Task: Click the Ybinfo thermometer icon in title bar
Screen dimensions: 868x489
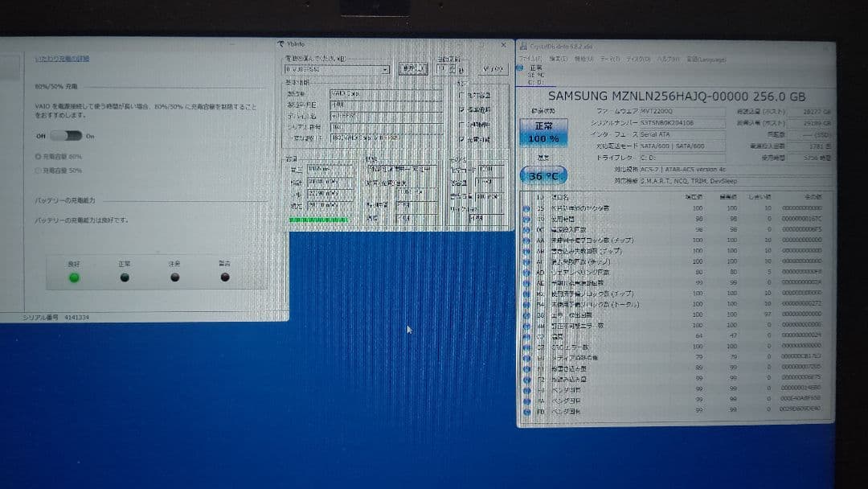Action: (280, 45)
